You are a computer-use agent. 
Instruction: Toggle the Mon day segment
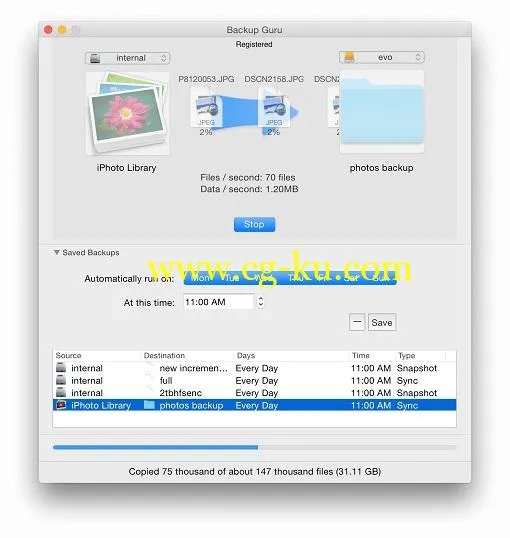[x=200, y=278]
